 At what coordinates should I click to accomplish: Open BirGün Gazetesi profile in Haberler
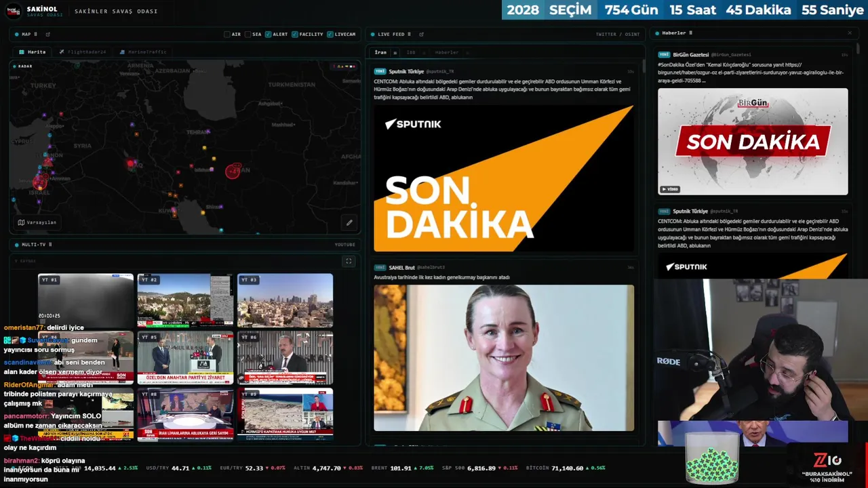[x=690, y=54]
